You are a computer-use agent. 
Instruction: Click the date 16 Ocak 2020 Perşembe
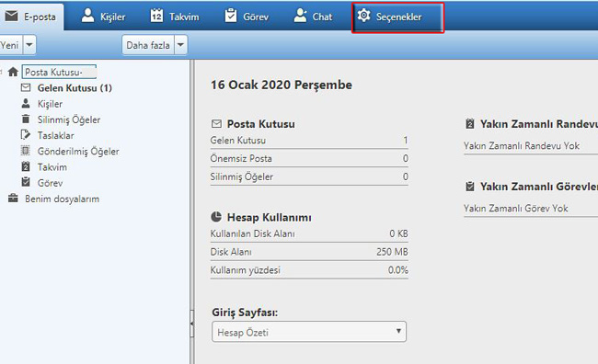click(x=282, y=85)
